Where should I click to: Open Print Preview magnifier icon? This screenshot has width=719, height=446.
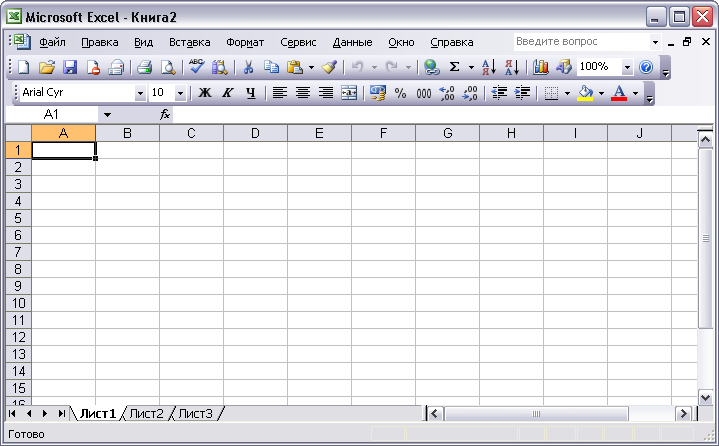point(168,67)
